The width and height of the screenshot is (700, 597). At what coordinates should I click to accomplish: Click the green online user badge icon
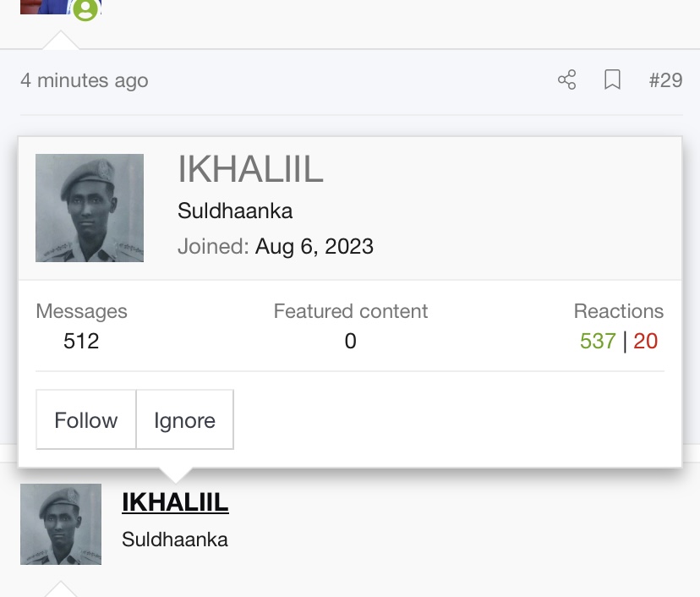pos(85,9)
